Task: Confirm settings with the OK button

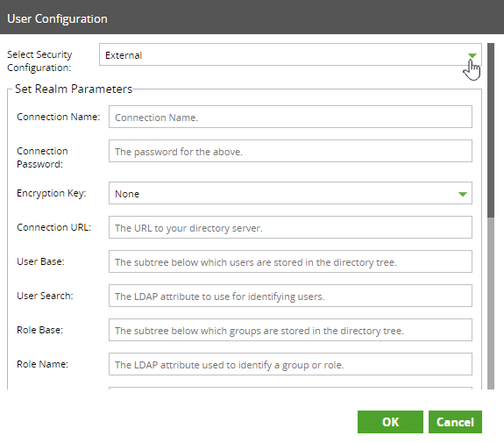Action: (390, 422)
